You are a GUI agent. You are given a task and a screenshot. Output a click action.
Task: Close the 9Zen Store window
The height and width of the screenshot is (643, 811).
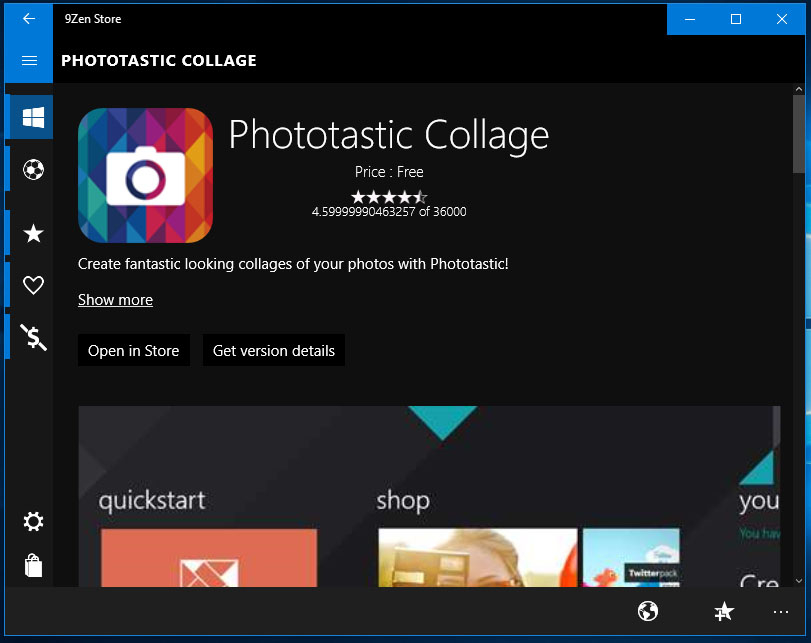(782, 19)
